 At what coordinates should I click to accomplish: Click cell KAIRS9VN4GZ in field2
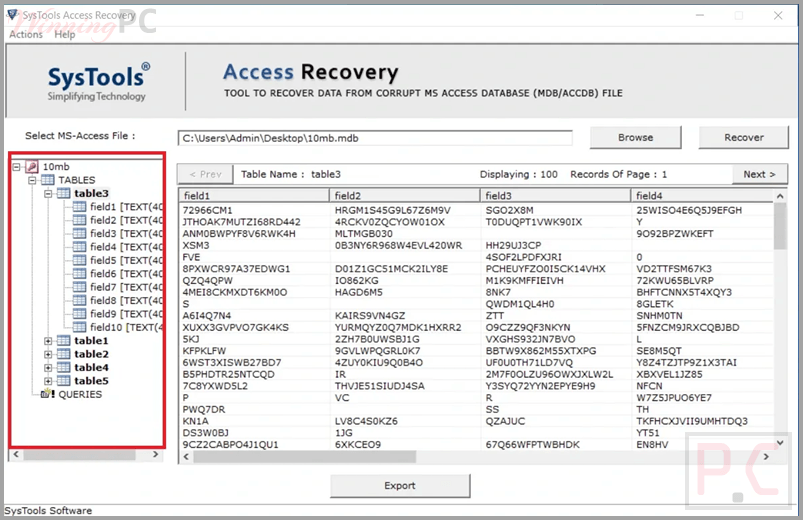(370, 316)
